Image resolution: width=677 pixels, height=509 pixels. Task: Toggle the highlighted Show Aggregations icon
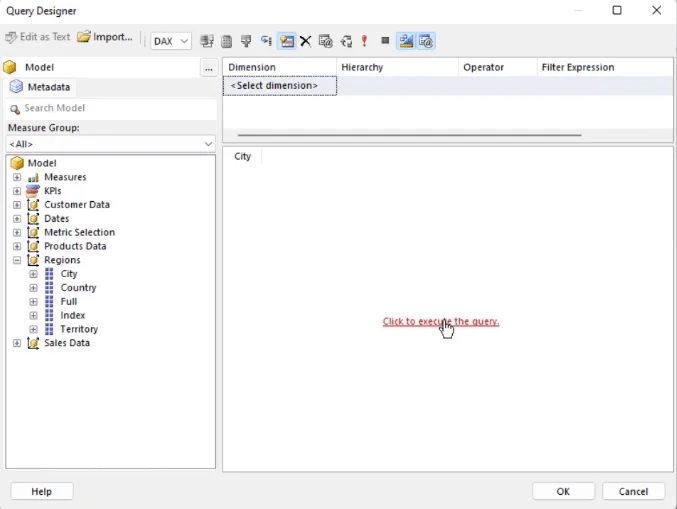[x=286, y=41]
